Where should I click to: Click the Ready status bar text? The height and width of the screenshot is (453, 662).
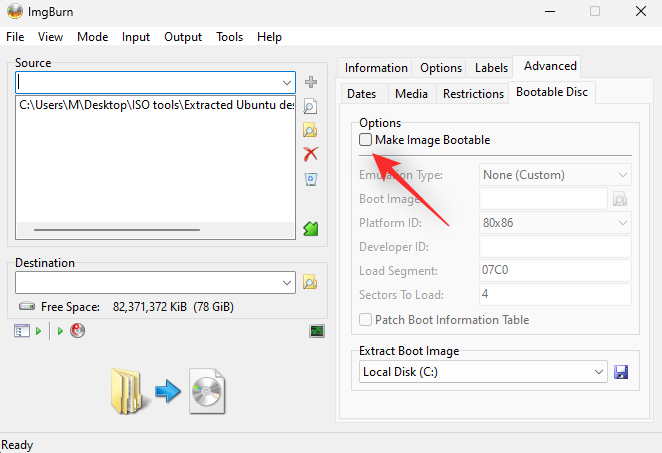tap(17, 445)
